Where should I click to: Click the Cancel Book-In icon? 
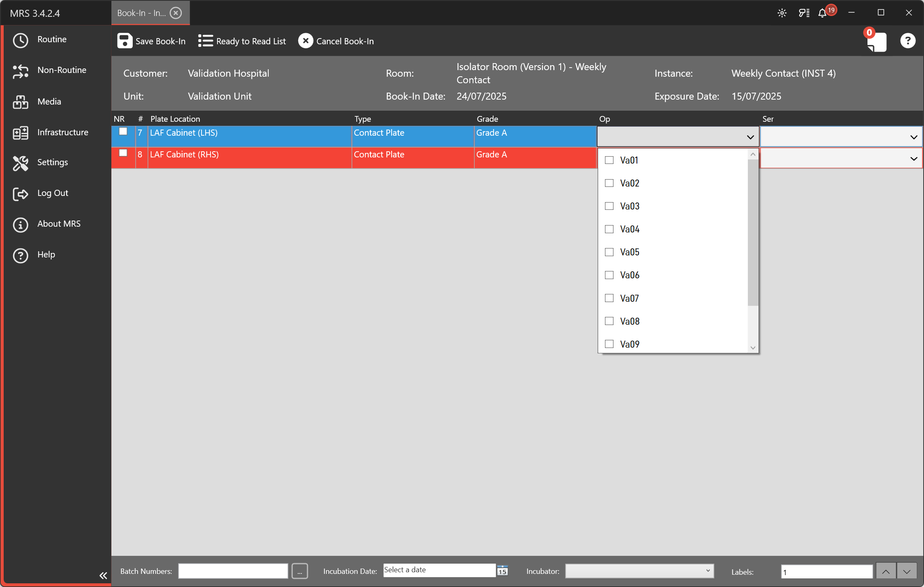click(x=306, y=41)
